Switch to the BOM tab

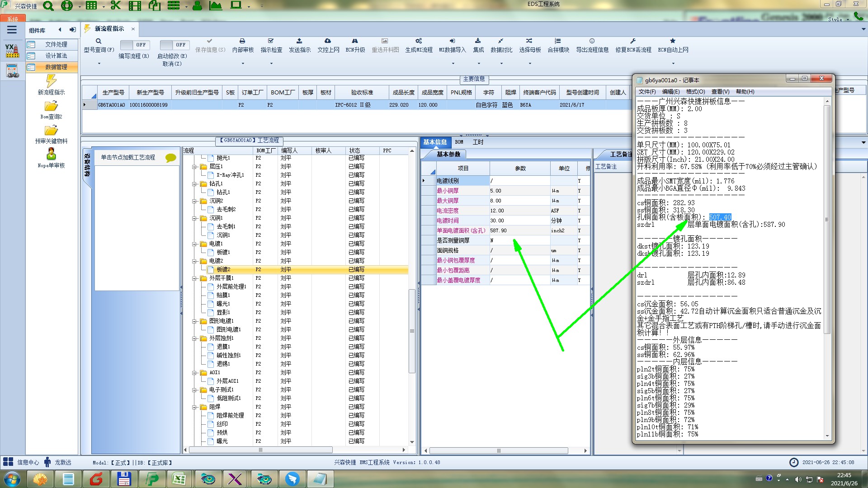tap(459, 142)
